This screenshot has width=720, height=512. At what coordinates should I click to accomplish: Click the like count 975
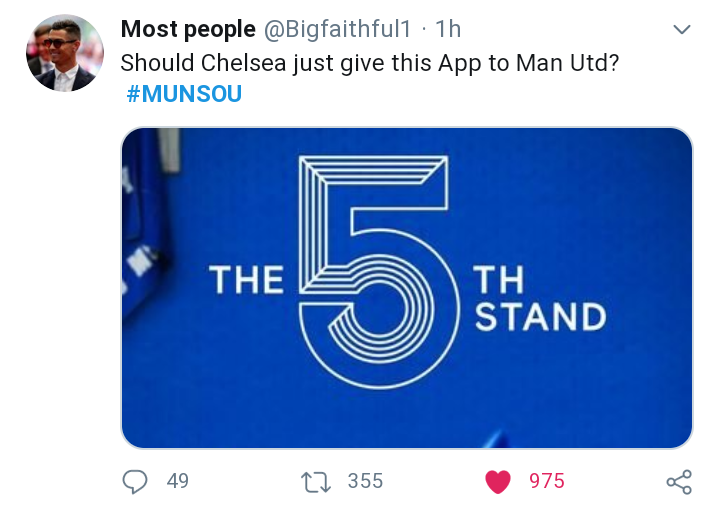(547, 482)
